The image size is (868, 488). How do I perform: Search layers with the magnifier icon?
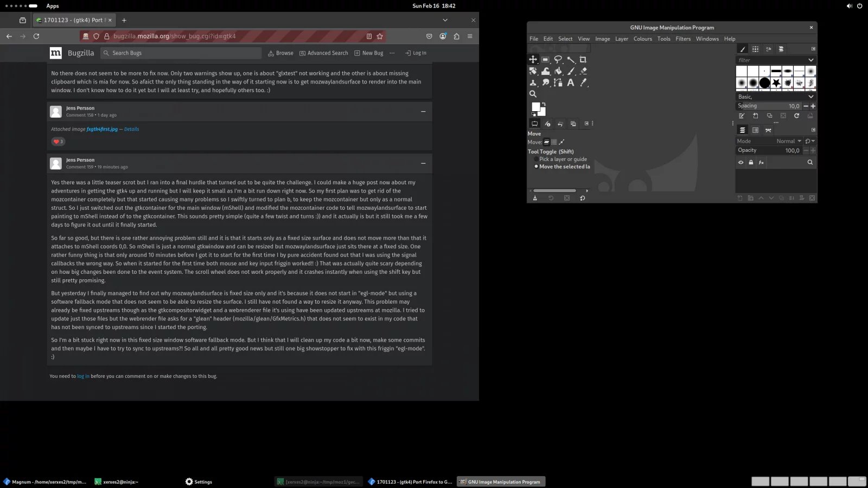tap(810, 162)
